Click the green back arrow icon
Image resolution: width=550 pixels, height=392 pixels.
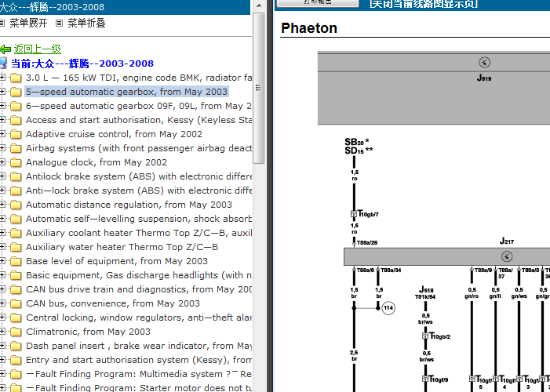(x=5, y=49)
